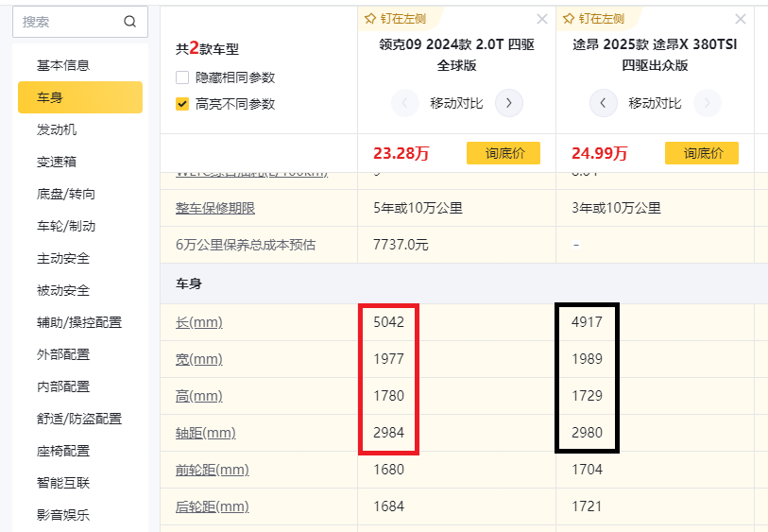The image size is (768, 532).
Task: Open 途昂 2025款 model title
Action: tap(655, 55)
